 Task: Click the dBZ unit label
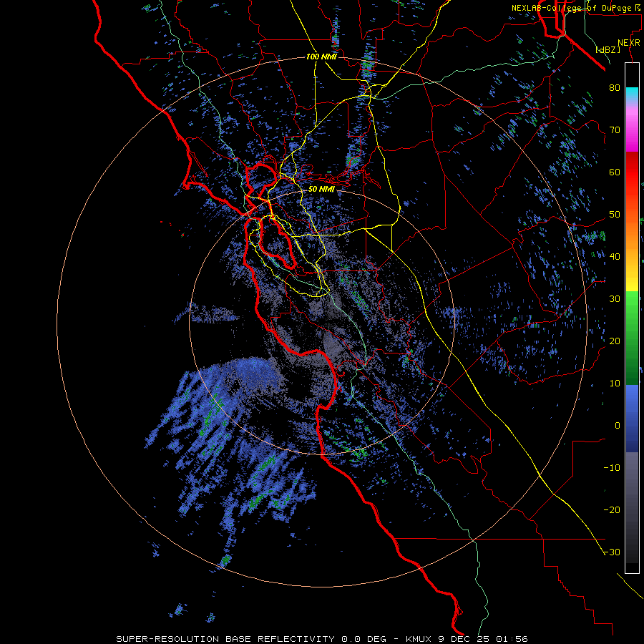point(608,50)
